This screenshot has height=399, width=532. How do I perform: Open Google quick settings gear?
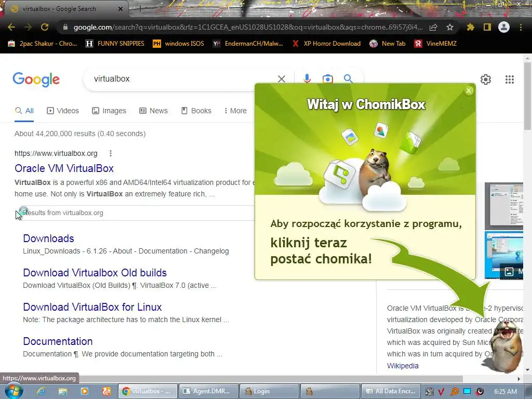pos(486,79)
